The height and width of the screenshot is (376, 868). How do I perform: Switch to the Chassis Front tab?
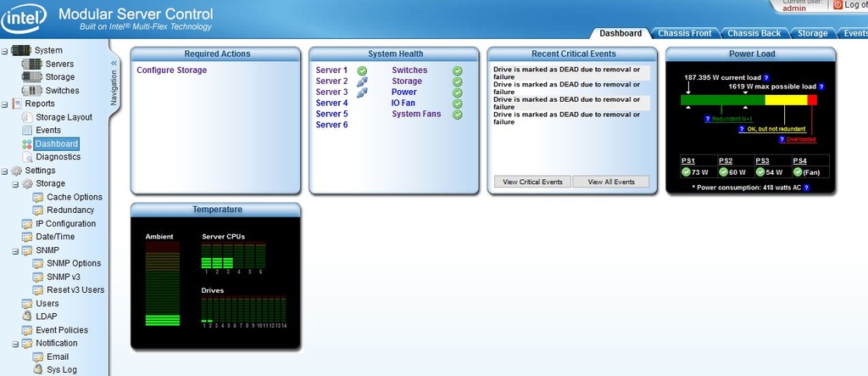point(683,33)
